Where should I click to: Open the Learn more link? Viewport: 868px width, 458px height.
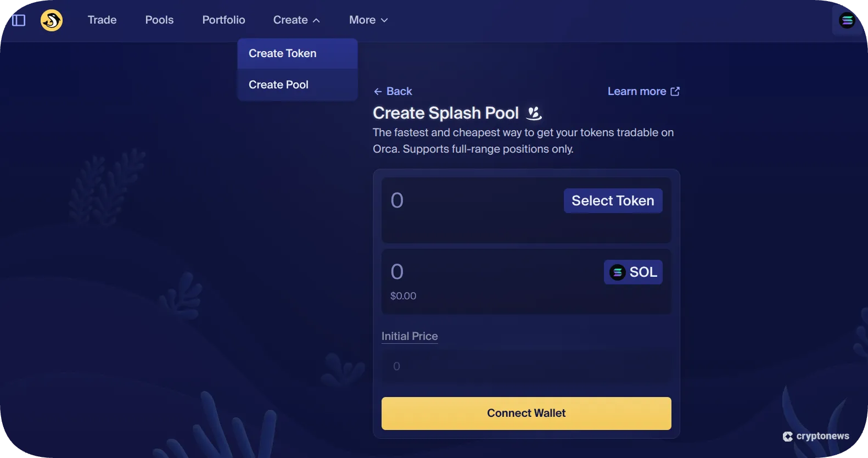(x=637, y=91)
